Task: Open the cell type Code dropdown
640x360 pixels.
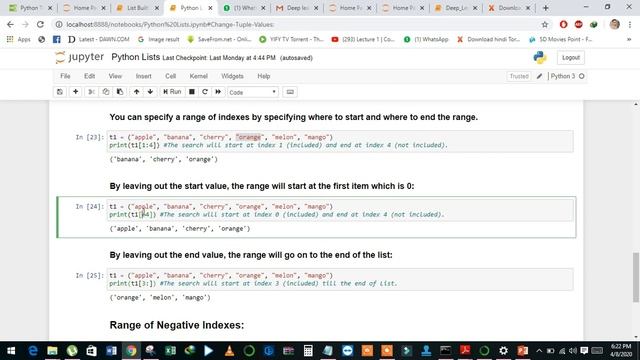Action: [253, 92]
